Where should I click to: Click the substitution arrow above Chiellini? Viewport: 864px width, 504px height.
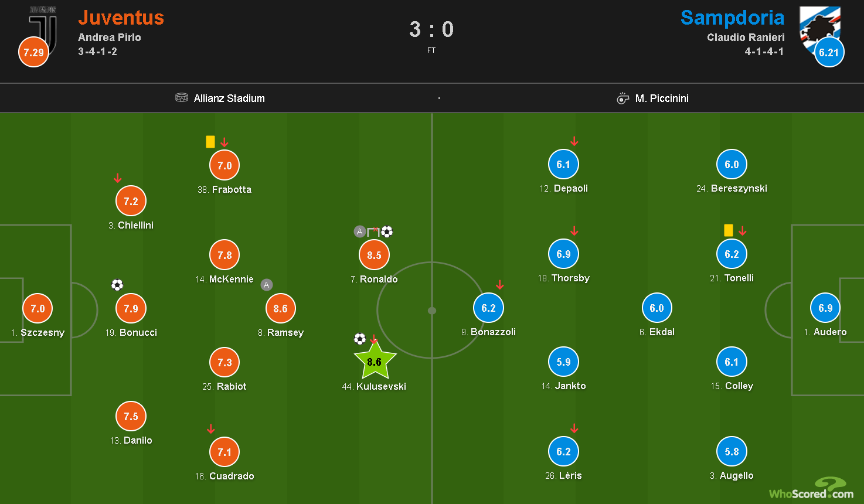click(117, 178)
